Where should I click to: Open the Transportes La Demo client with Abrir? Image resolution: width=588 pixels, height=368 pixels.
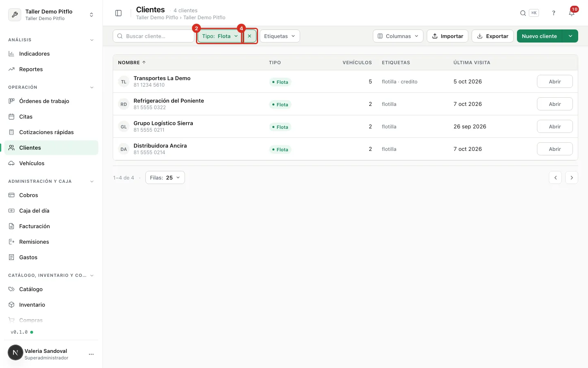point(555,81)
